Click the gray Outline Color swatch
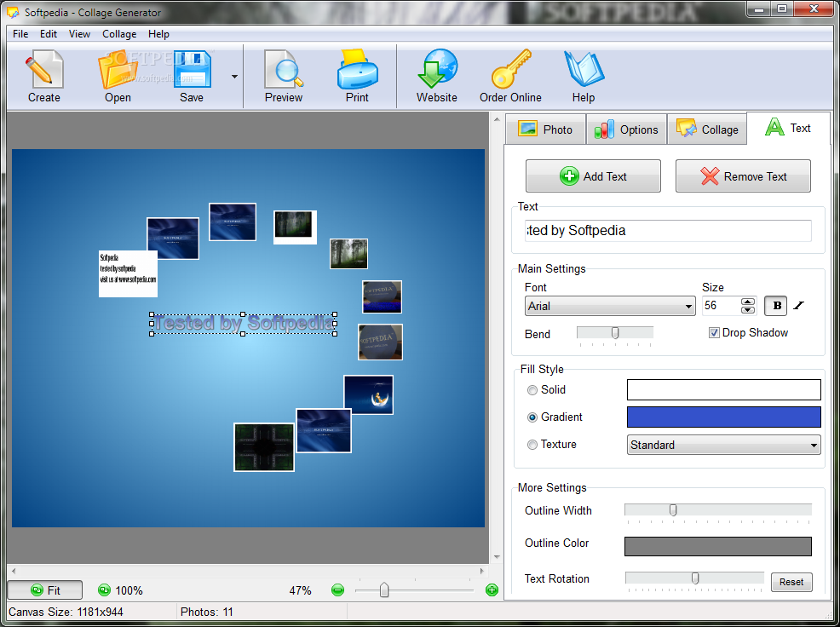840x627 pixels. 718,546
